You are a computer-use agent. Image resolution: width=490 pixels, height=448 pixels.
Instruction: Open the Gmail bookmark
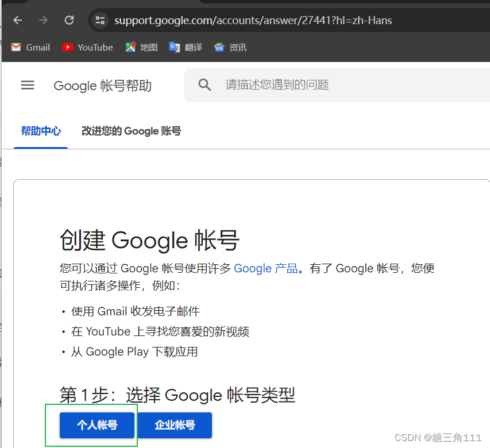tap(30, 48)
